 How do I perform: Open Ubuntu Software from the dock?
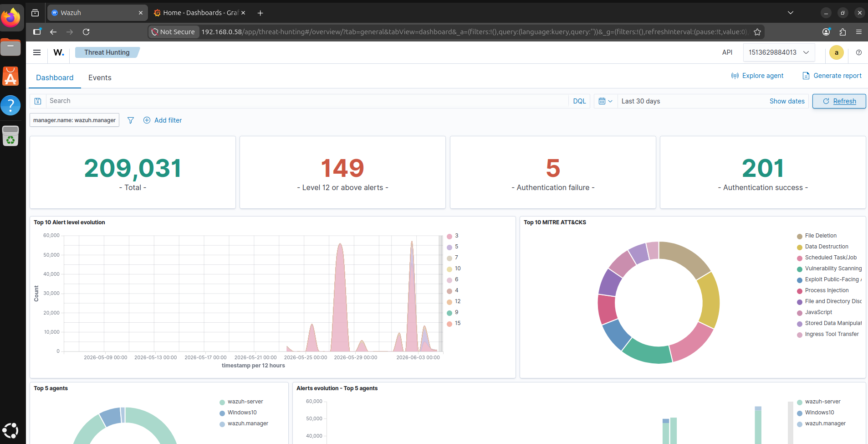tap(10, 76)
